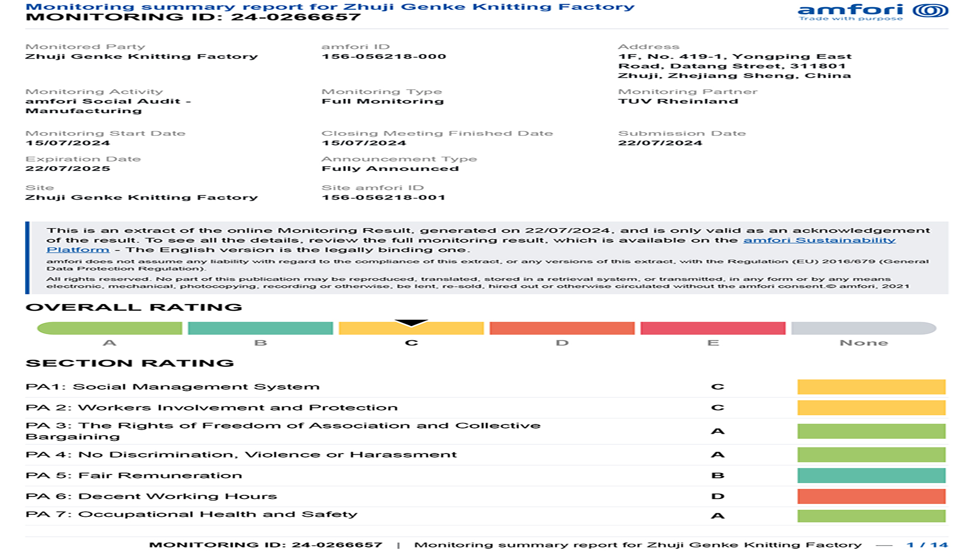This screenshot has width=980, height=551.
Task: Select footer 'MONITORING ID: 24-0266657' text
Action: (265, 545)
